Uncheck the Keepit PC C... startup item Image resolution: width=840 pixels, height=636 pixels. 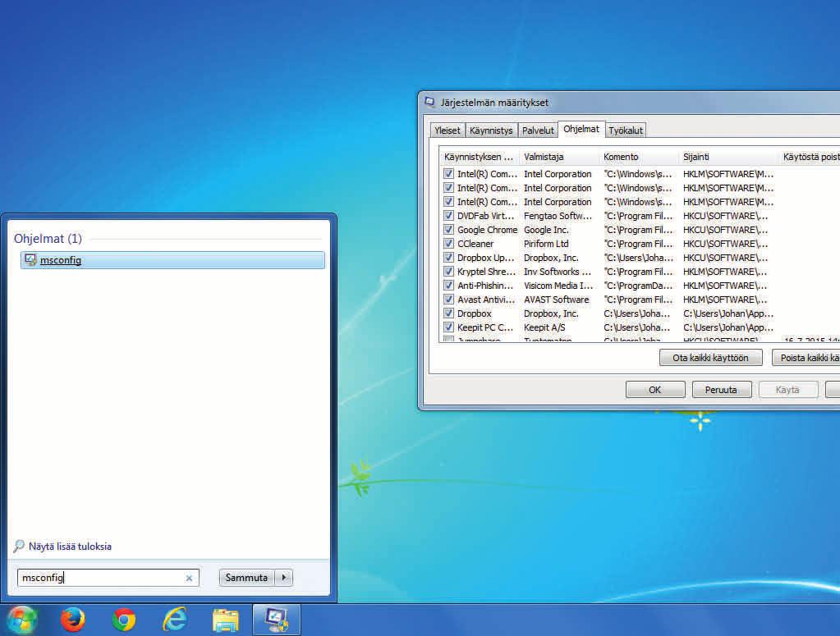pos(448,327)
